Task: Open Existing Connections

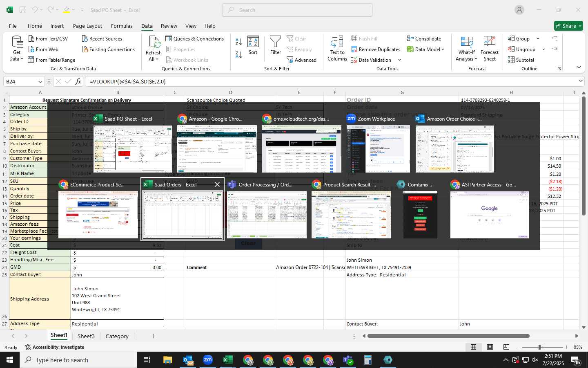Action: 108,49
